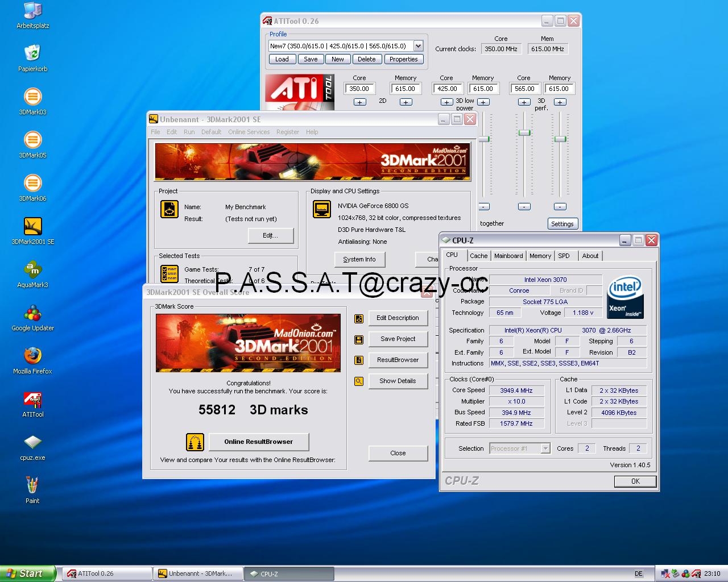Image resolution: width=728 pixels, height=582 pixels.
Task: Click the 2D Core clock field 350.00
Action: tap(359, 89)
